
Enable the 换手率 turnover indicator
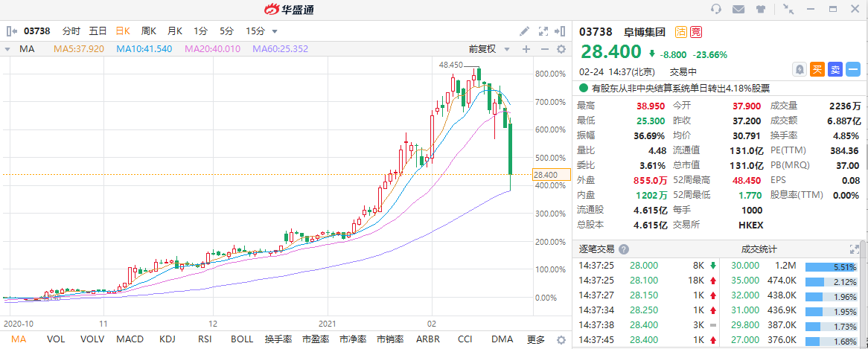(x=278, y=339)
